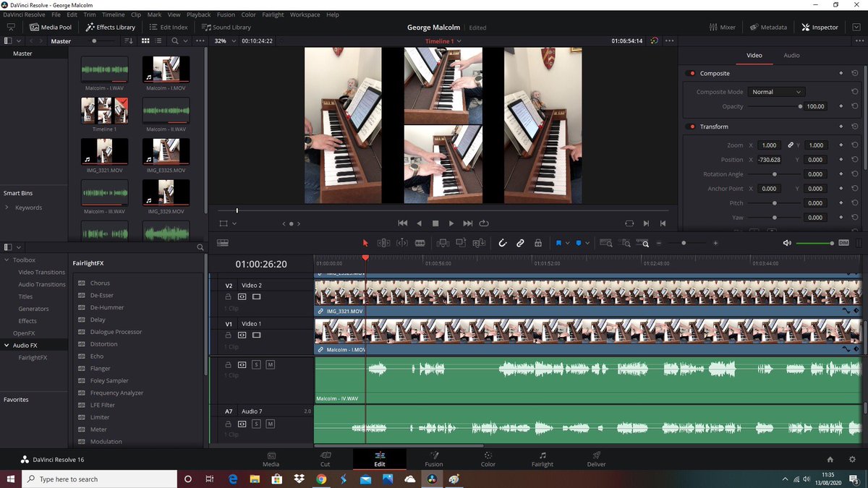
Task: Open the Playback menu
Action: (199, 14)
